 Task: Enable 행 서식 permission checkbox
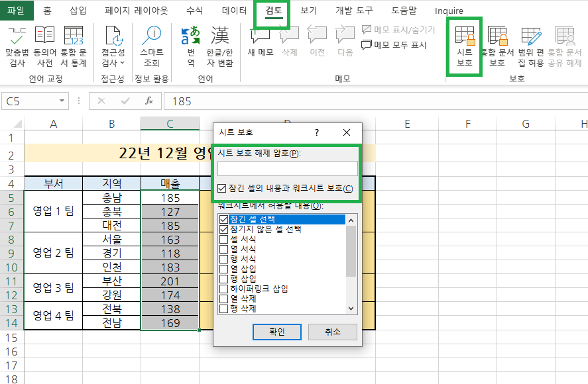pos(224,259)
